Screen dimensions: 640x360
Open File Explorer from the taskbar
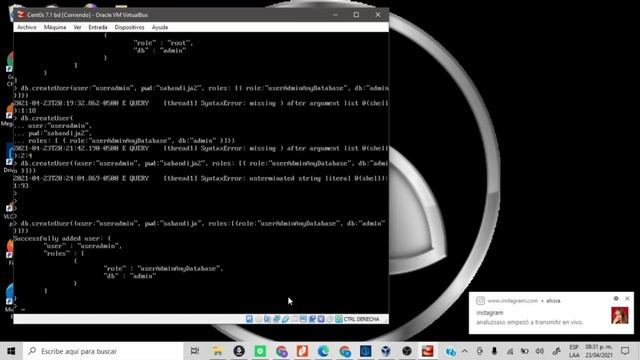pos(218,351)
